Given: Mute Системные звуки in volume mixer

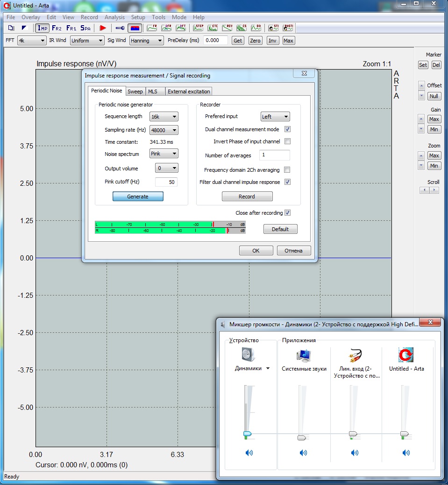Looking at the screenshot, I should [x=303, y=453].
